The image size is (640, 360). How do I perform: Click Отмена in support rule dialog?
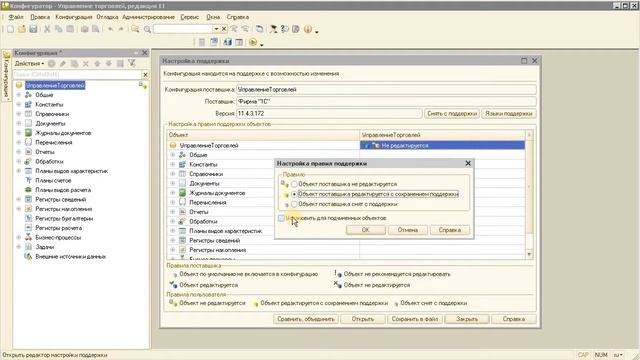tap(408, 230)
